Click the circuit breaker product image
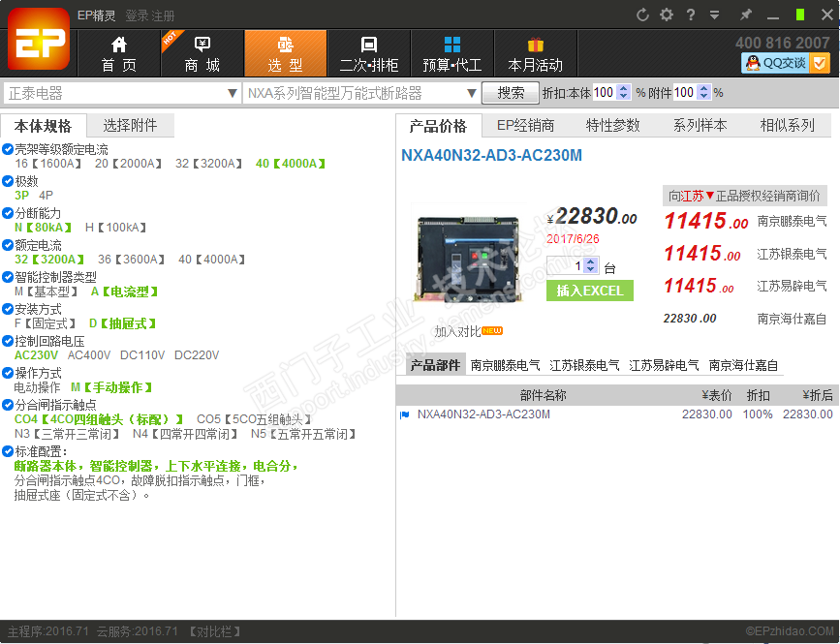This screenshot has width=840, height=644. [x=467, y=260]
